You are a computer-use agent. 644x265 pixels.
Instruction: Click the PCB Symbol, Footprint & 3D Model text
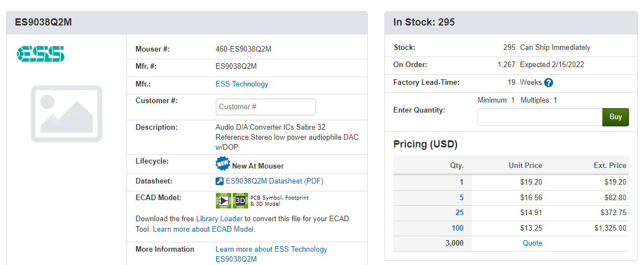[279, 201]
